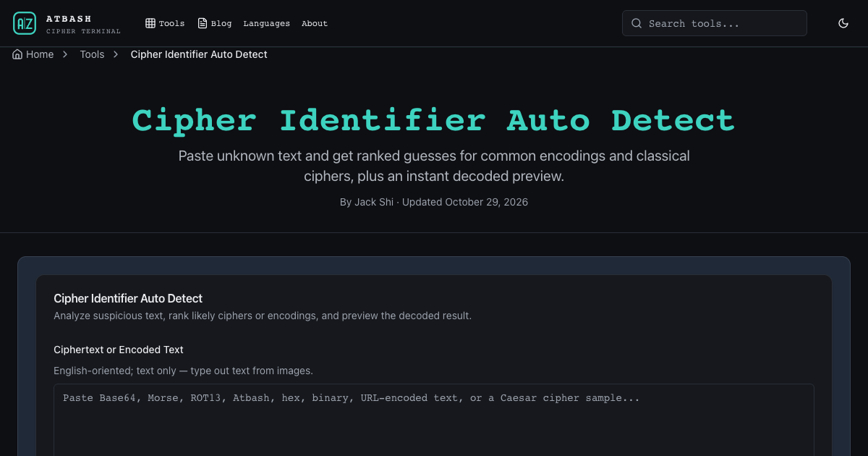The width and height of the screenshot is (868, 456).
Task: Click the Cipher Identifier Auto Detect breadcrumb
Action: [199, 54]
